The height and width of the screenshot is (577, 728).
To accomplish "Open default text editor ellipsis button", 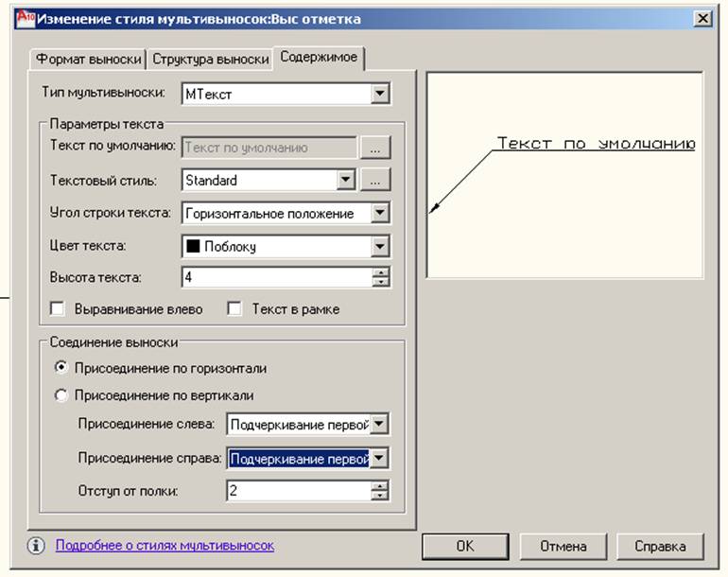I will pyautogui.click(x=375, y=148).
